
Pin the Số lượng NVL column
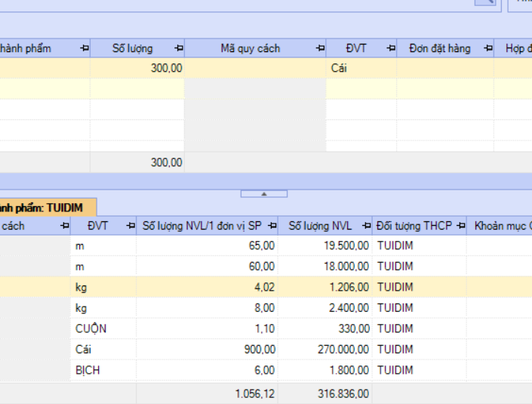366,226
